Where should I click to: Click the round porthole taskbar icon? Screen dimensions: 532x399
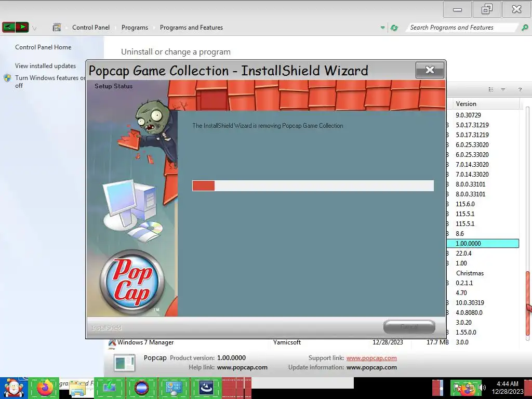[141, 388]
